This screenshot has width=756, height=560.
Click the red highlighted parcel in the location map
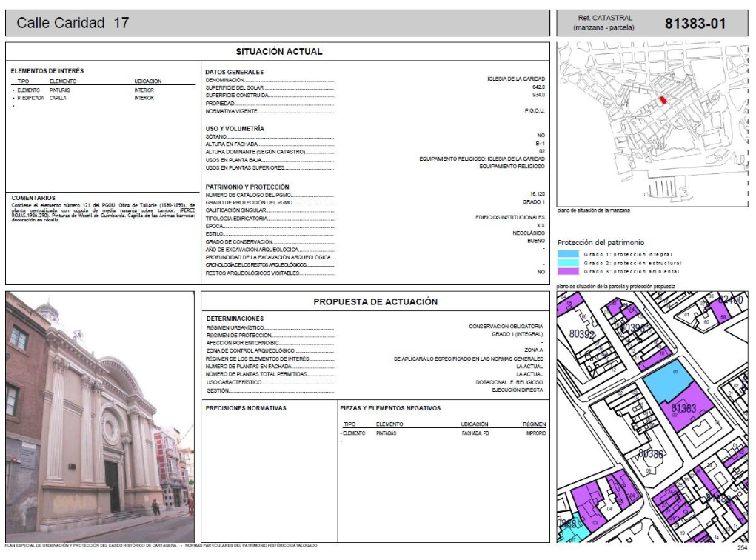(x=663, y=100)
